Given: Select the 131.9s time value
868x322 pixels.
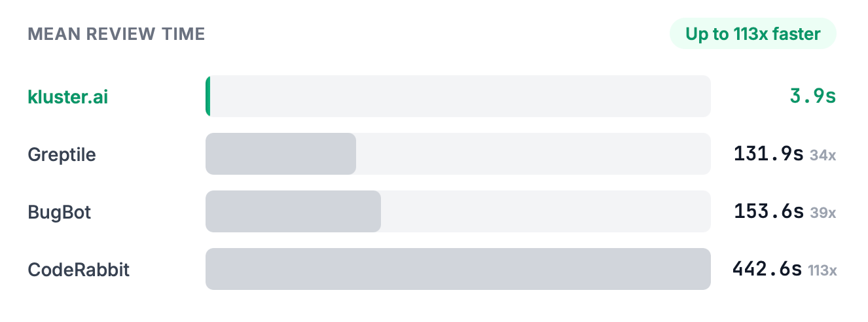Looking at the screenshot, I should [768, 154].
